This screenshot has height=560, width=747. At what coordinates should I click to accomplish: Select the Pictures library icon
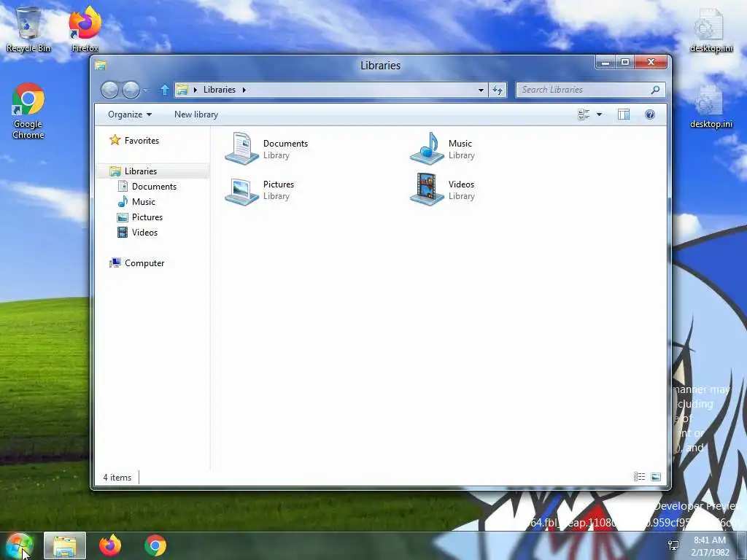pyautogui.click(x=241, y=191)
